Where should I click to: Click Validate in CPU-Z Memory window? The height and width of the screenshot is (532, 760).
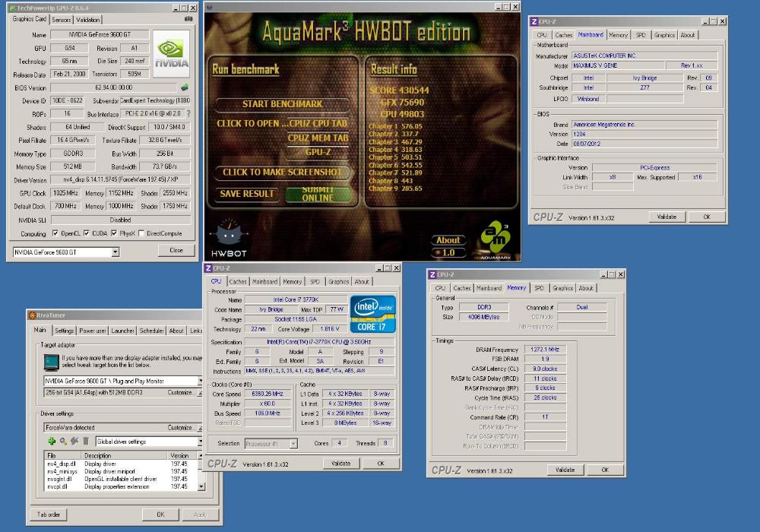pyautogui.click(x=565, y=470)
